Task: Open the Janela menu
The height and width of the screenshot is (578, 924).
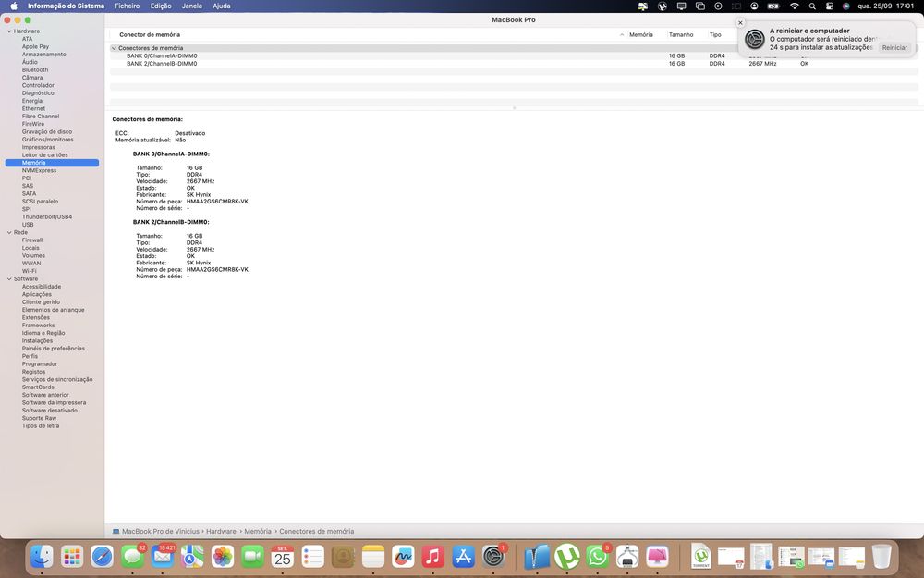Action: (x=192, y=6)
